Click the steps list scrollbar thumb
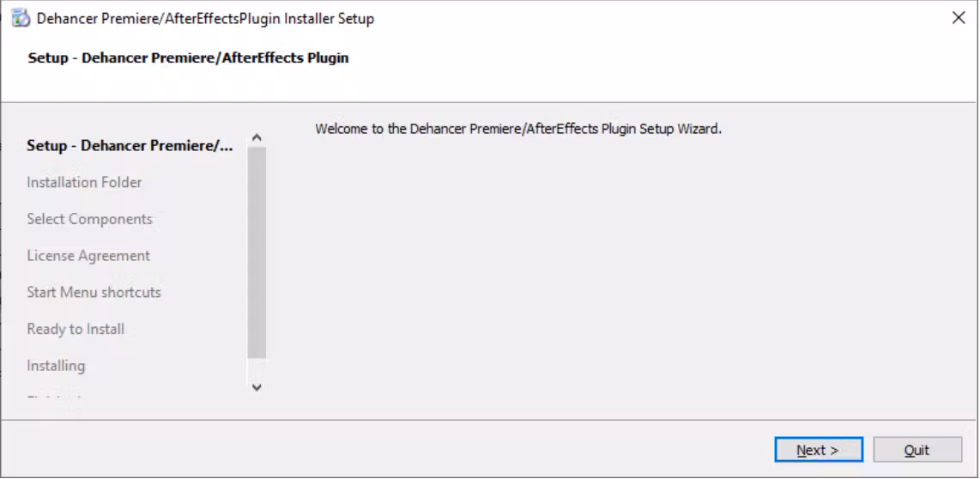The width and height of the screenshot is (980, 479). pyautogui.click(x=257, y=252)
